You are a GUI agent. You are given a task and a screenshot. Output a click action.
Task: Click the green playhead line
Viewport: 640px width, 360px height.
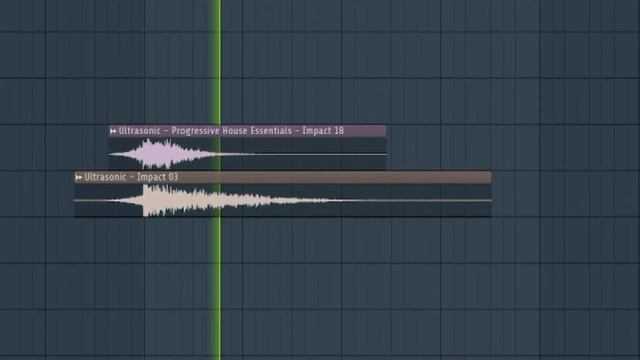(220, 180)
